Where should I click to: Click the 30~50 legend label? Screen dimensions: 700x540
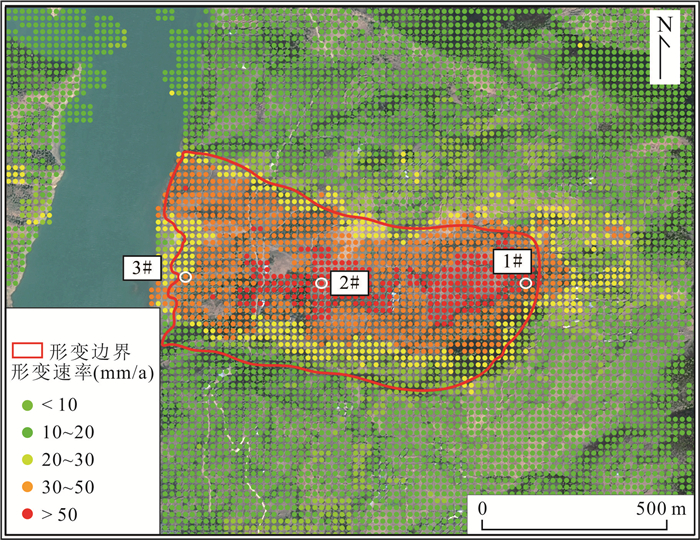(68, 487)
